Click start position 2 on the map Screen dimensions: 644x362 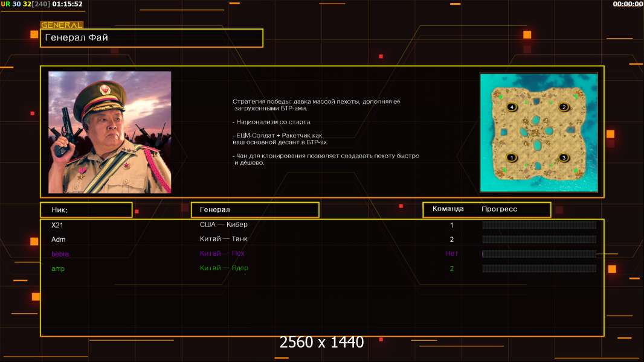point(564,107)
